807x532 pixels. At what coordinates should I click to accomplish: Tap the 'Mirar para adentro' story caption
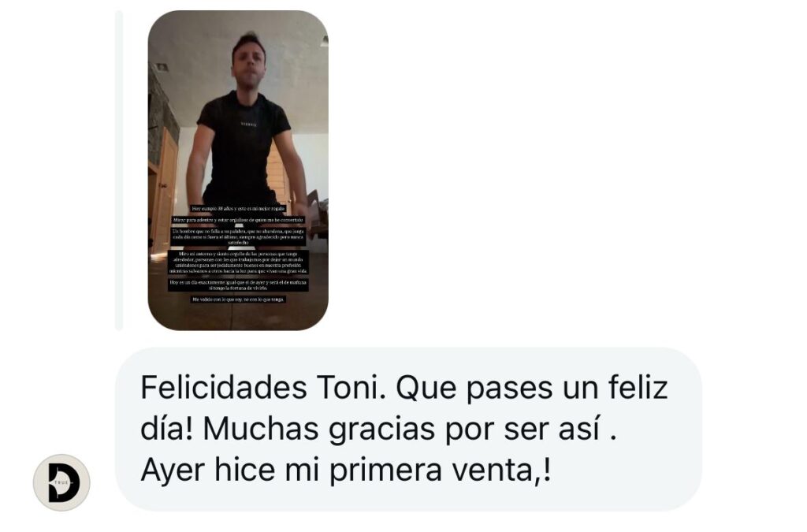pyautogui.click(x=238, y=220)
